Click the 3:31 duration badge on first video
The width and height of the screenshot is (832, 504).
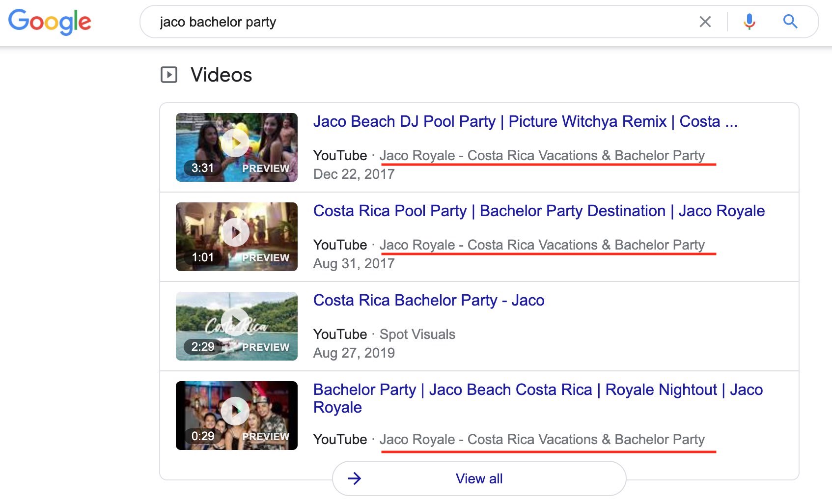click(x=203, y=168)
